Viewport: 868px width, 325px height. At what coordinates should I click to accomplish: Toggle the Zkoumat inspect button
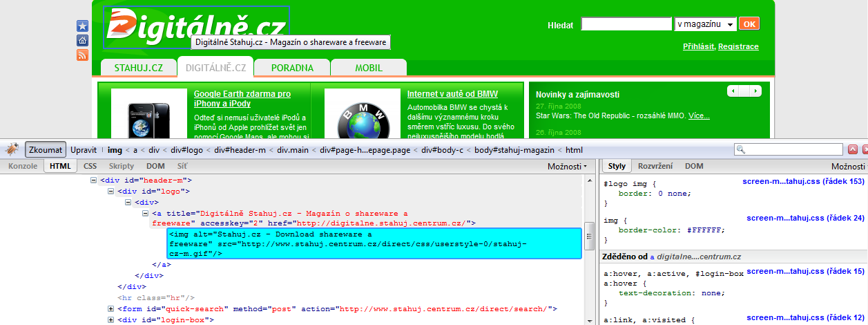46,149
